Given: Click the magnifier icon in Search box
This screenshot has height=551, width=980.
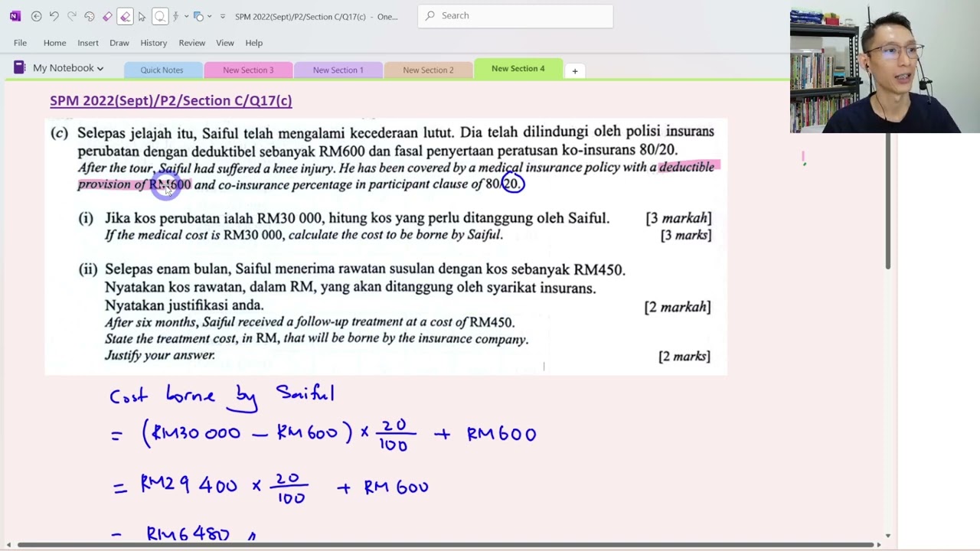Looking at the screenshot, I should point(430,15).
